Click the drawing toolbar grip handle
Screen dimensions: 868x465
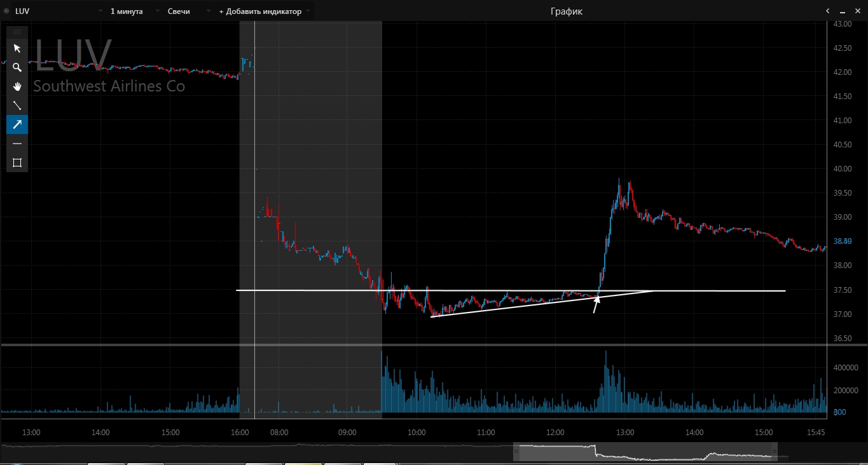click(17, 32)
